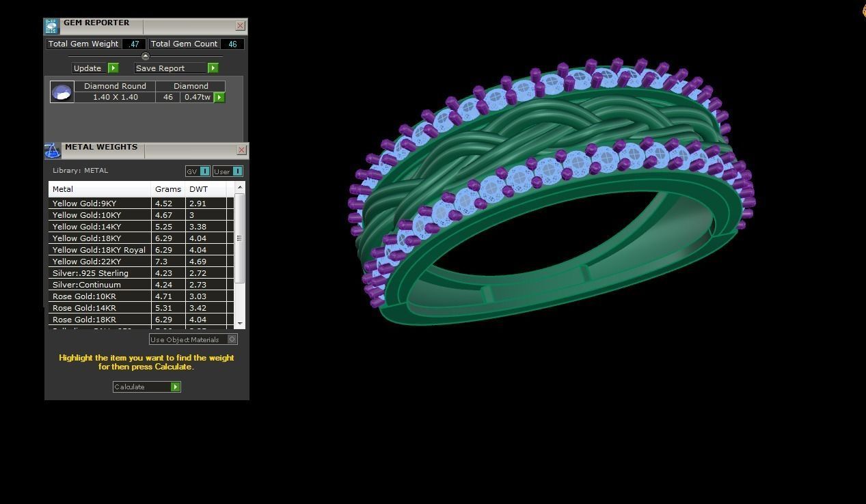Click the green arrow beside 0.47tw
This screenshot has height=504, width=866.
click(x=219, y=98)
